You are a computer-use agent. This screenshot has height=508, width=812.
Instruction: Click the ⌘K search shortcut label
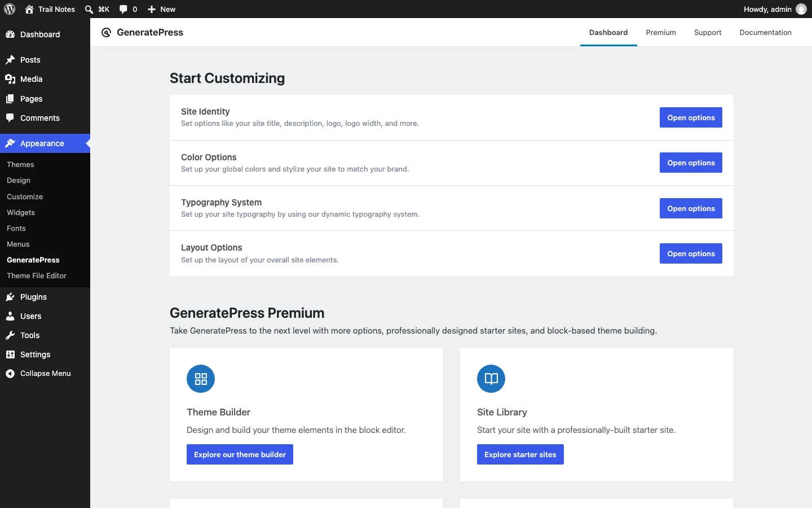click(x=104, y=9)
